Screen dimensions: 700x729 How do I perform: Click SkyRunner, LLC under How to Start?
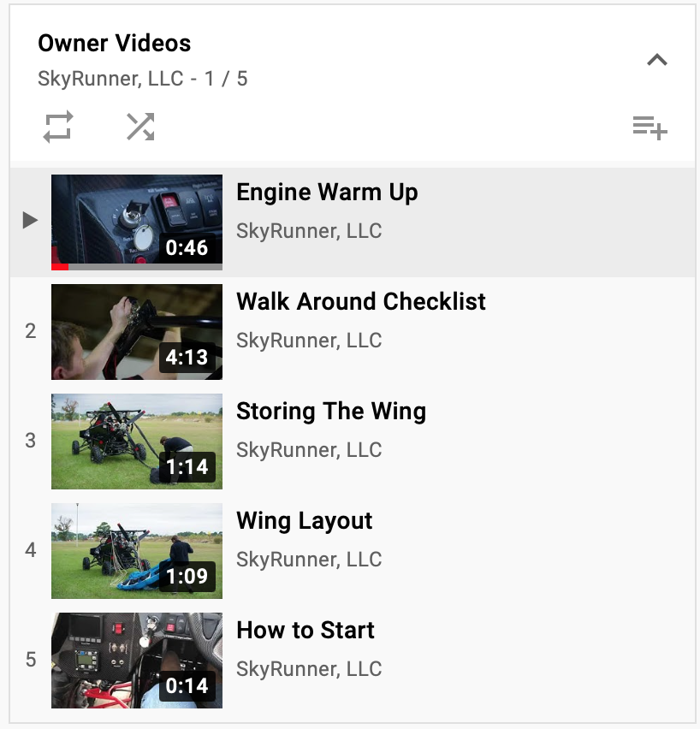pyautogui.click(x=309, y=669)
